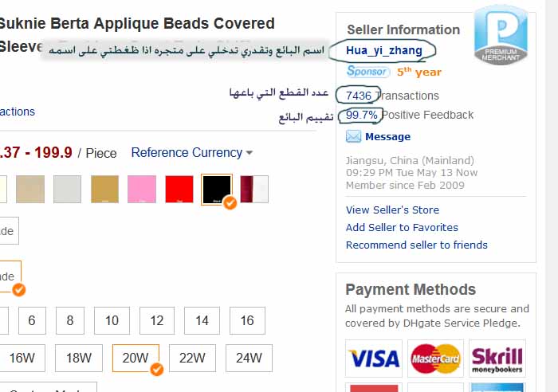Pick the red color swatch
558x392 pixels.
pos(179,189)
